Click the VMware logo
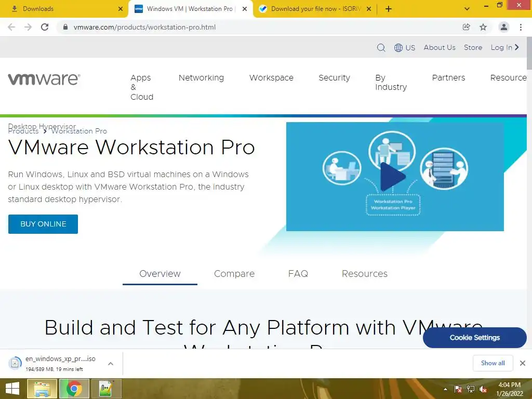The width and height of the screenshot is (532, 399). [44, 79]
